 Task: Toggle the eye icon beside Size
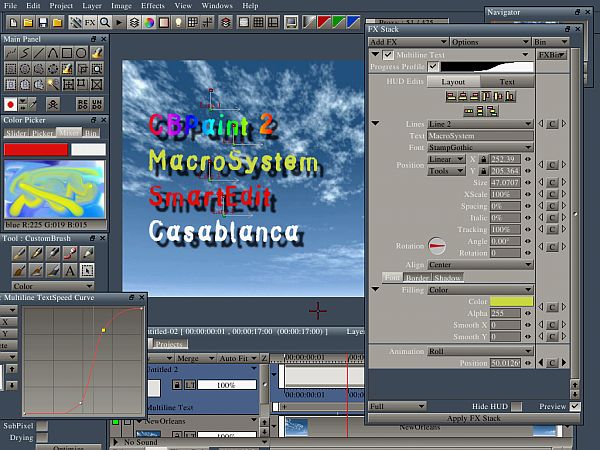528,183
